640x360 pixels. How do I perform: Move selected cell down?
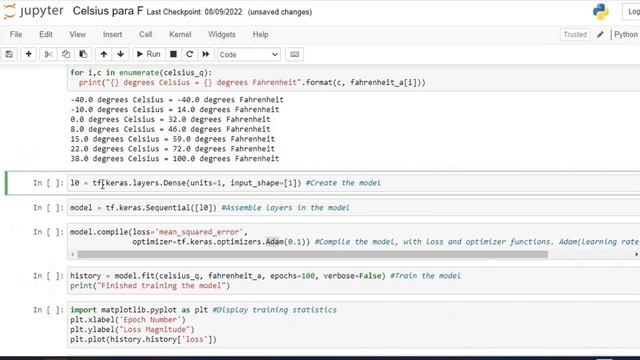tap(120, 54)
